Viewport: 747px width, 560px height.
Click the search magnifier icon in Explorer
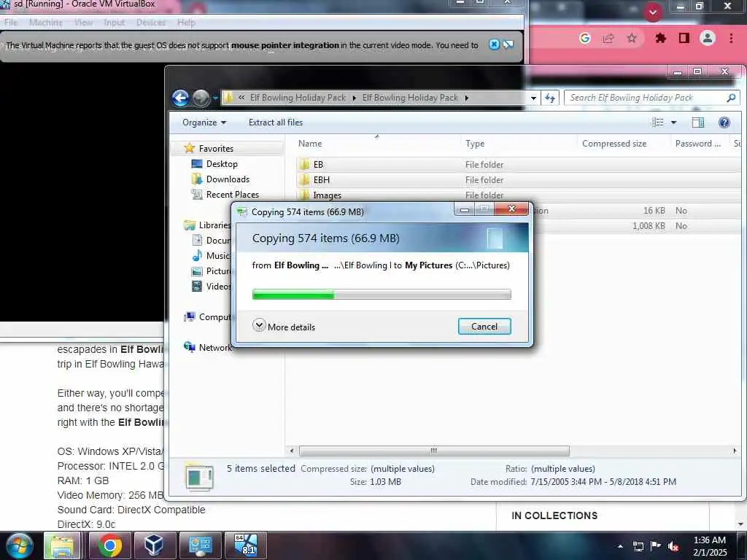tap(731, 98)
